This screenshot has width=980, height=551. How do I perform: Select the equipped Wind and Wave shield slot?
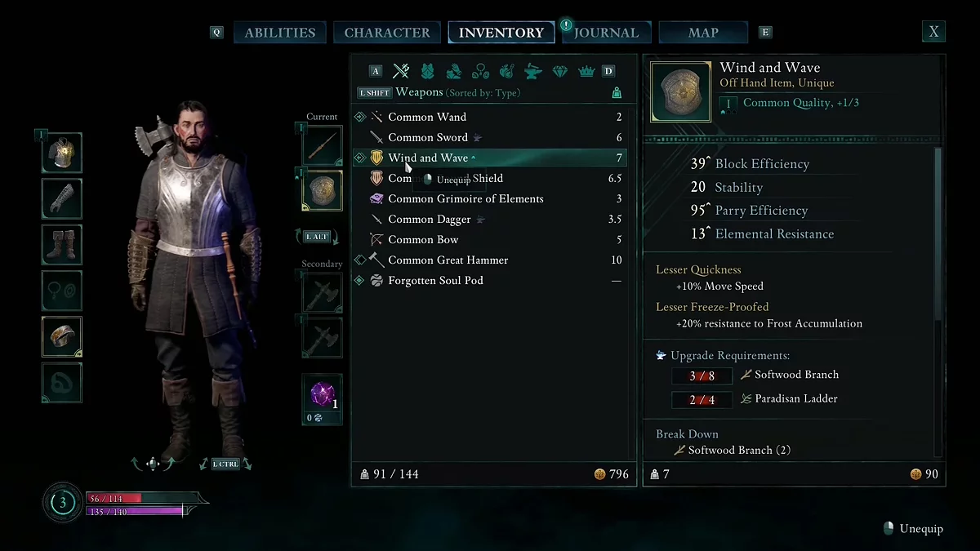point(322,189)
